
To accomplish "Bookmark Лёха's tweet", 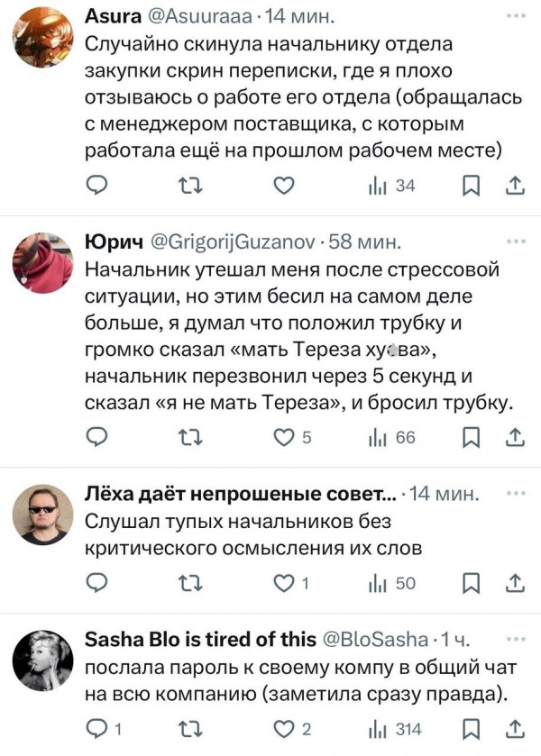I will coord(470,583).
